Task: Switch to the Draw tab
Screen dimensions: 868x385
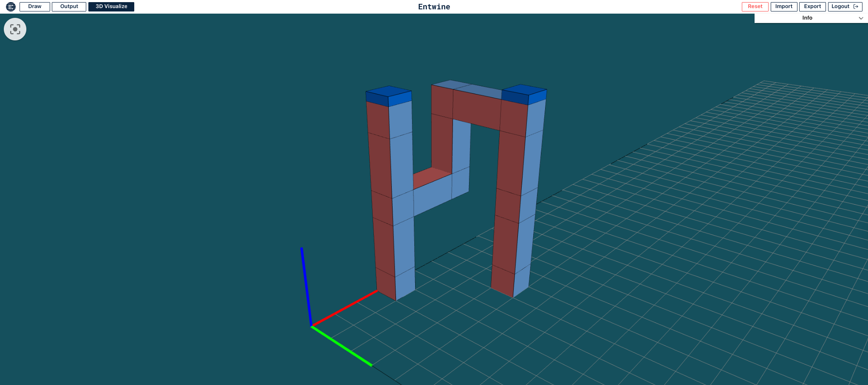Action: [34, 6]
